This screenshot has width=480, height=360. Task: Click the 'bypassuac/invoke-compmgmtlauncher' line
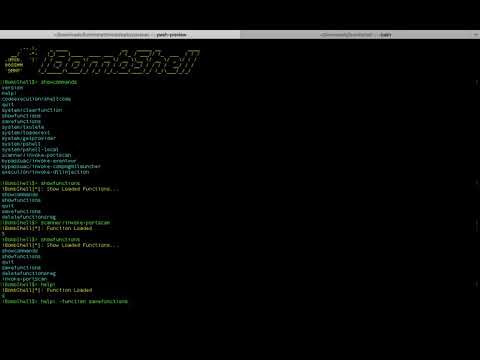[51, 166]
